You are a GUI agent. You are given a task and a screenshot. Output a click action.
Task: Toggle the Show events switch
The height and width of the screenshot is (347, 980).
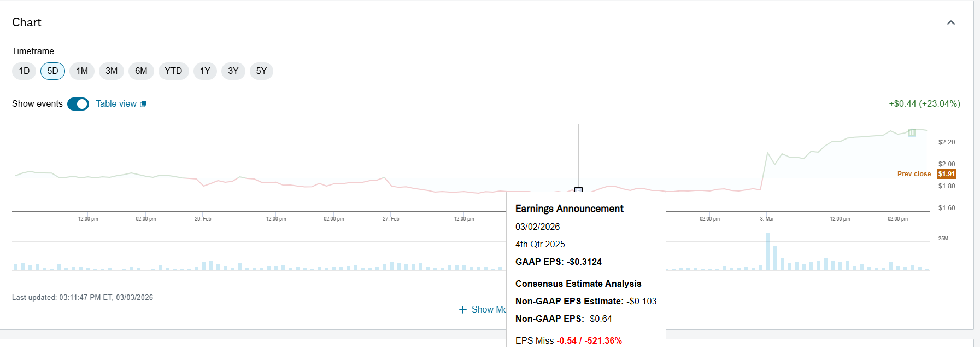click(78, 104)
